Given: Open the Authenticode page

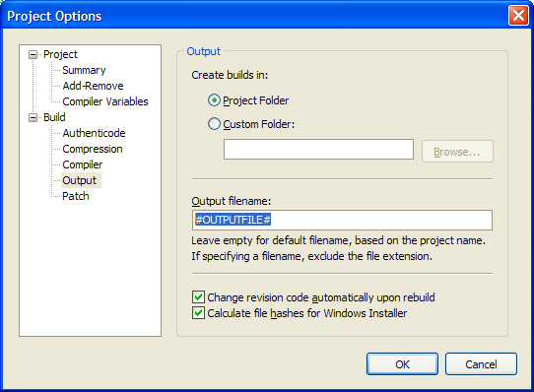Looking at the screenshot, I should [94, 133].
